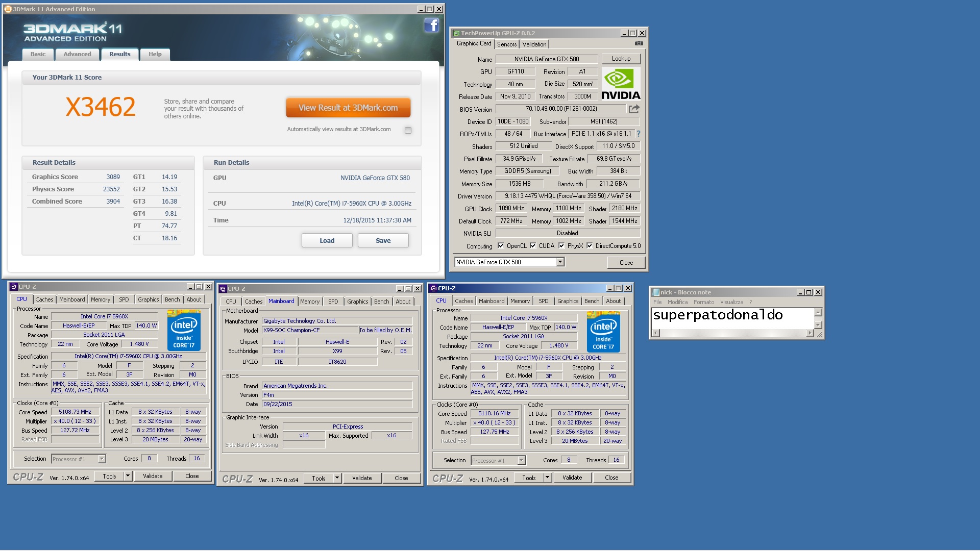Click Close button in right CPU-Z bottom bar

611,478
